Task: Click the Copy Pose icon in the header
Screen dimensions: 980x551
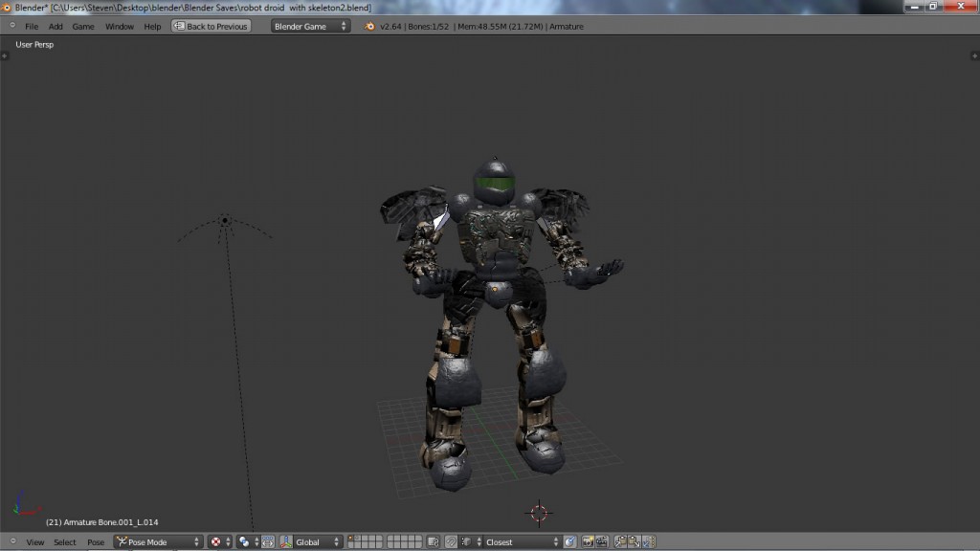Action: [x=618, y=542]
